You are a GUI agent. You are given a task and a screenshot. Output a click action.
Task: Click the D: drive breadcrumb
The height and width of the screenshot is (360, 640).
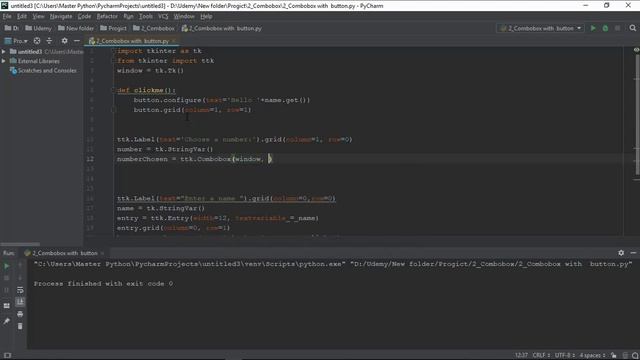click(x=12, y=28)
